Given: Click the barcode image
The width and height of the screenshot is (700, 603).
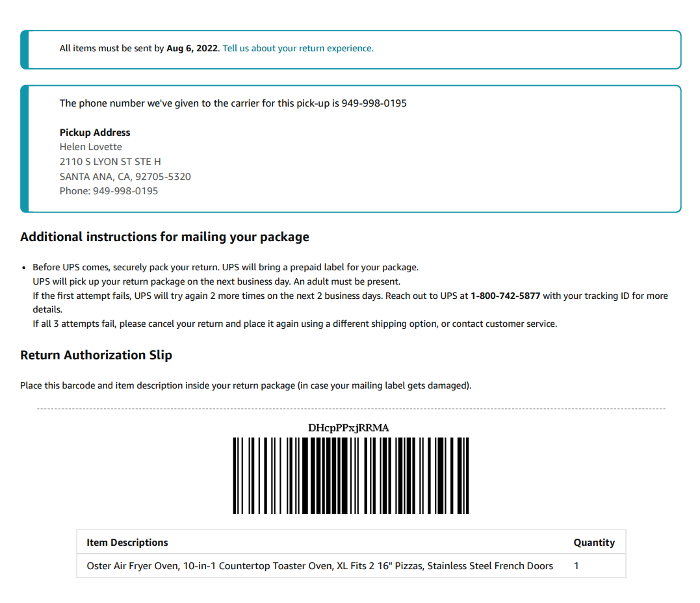Looking at the screenshot, I should [351, 476].
